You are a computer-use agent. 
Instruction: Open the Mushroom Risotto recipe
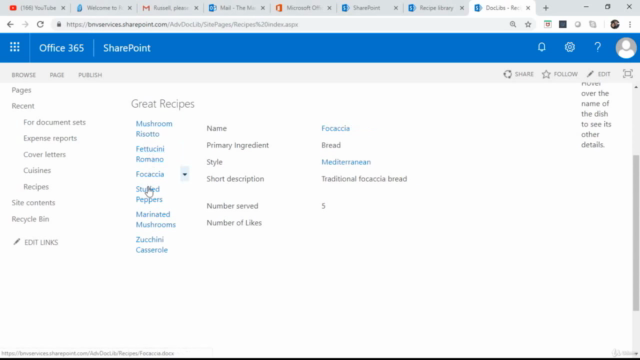[154, 129]
